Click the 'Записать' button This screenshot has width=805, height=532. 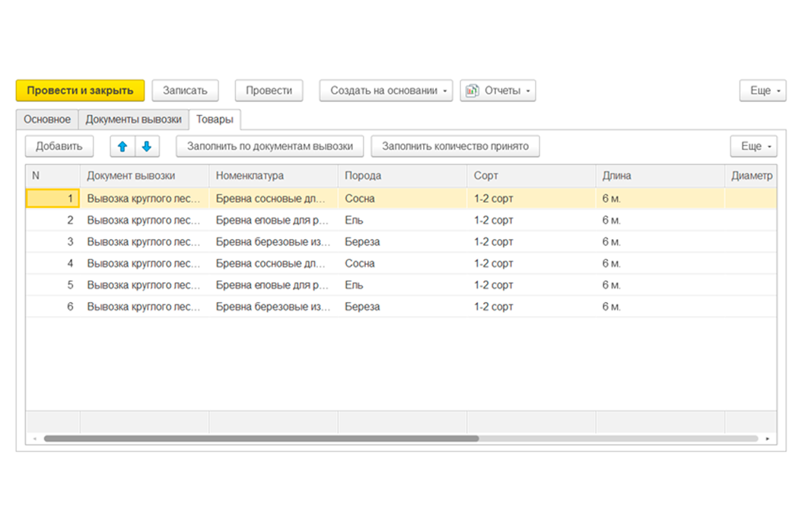tap(186, 91)
